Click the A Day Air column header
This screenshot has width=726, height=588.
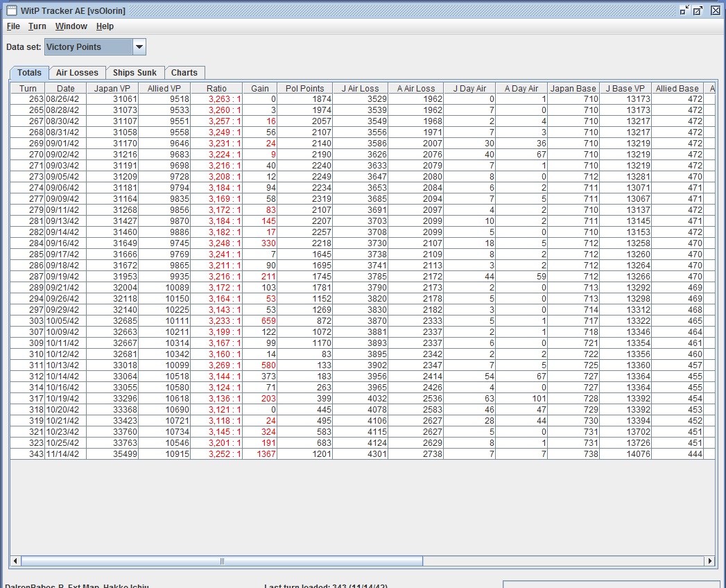point(521,89)
